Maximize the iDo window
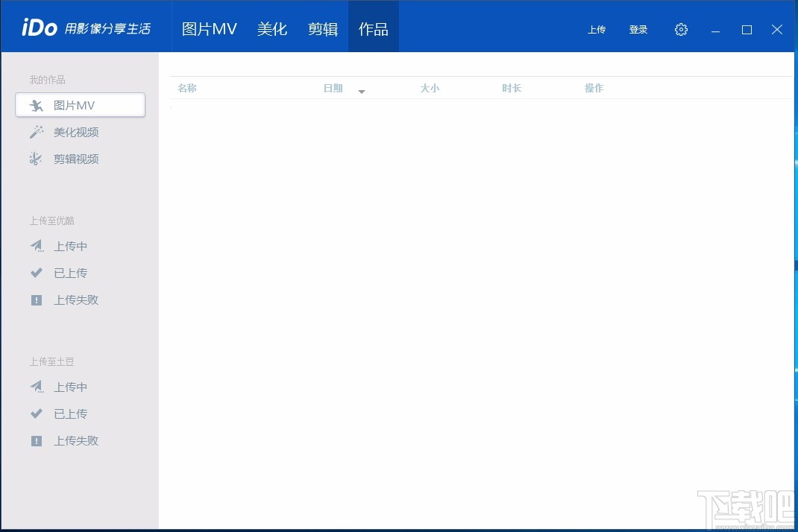 coord(747,30)
